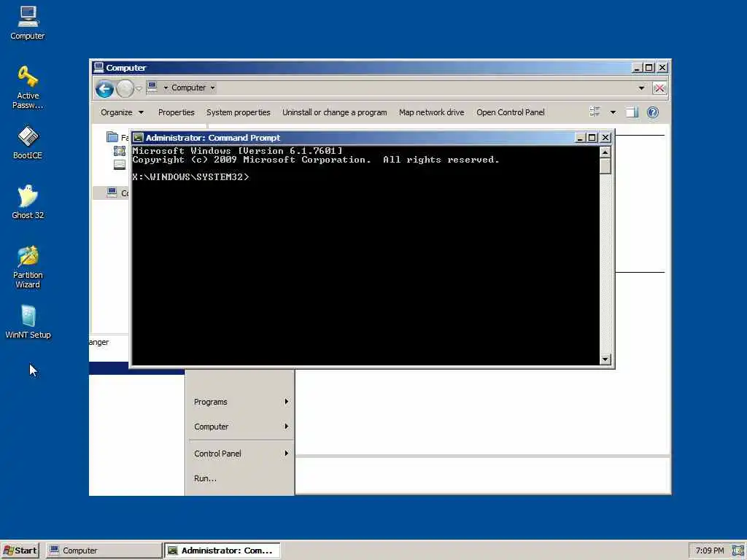Open the view options dropdown arrow
This screenshot has height=560, width=747.
613,112
